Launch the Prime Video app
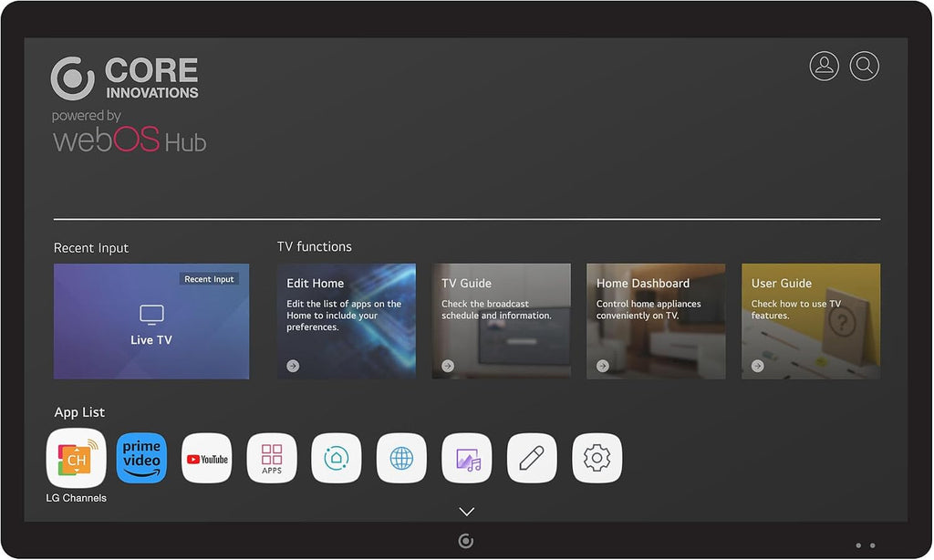This screenshot has height=560, width=934. (141, 458)
